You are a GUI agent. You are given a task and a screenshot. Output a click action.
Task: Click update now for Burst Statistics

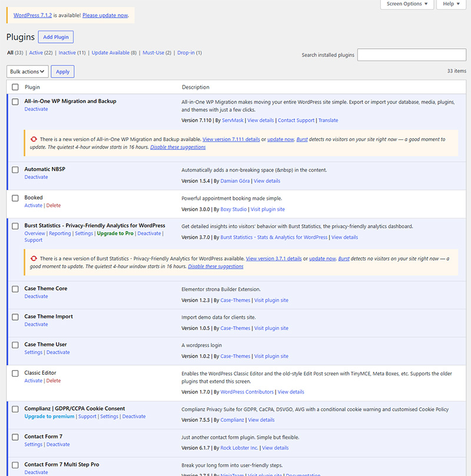323,259
